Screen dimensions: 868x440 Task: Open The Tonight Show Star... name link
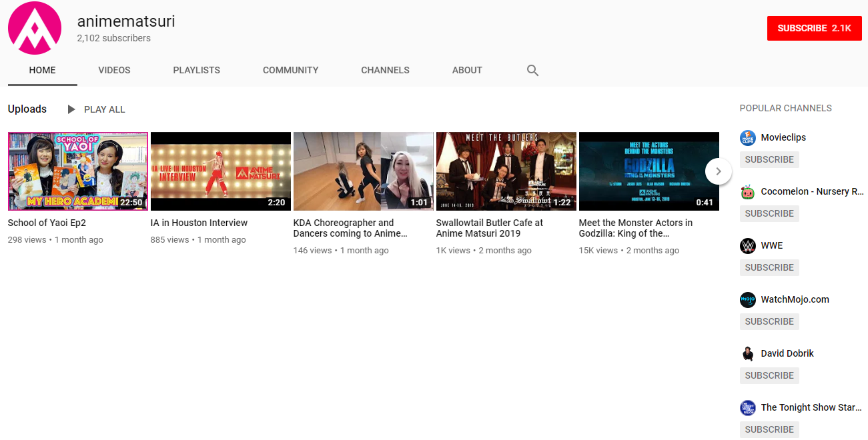click(812, 408)
